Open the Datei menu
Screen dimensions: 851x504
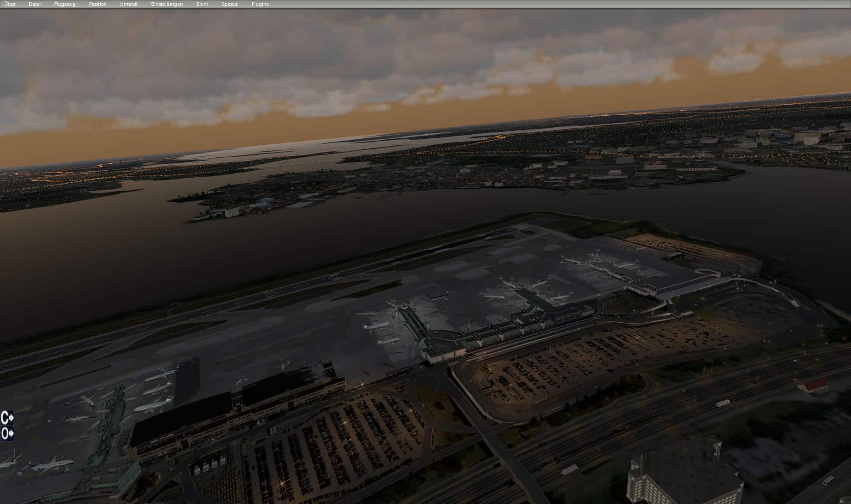click(x=35, y=4)
